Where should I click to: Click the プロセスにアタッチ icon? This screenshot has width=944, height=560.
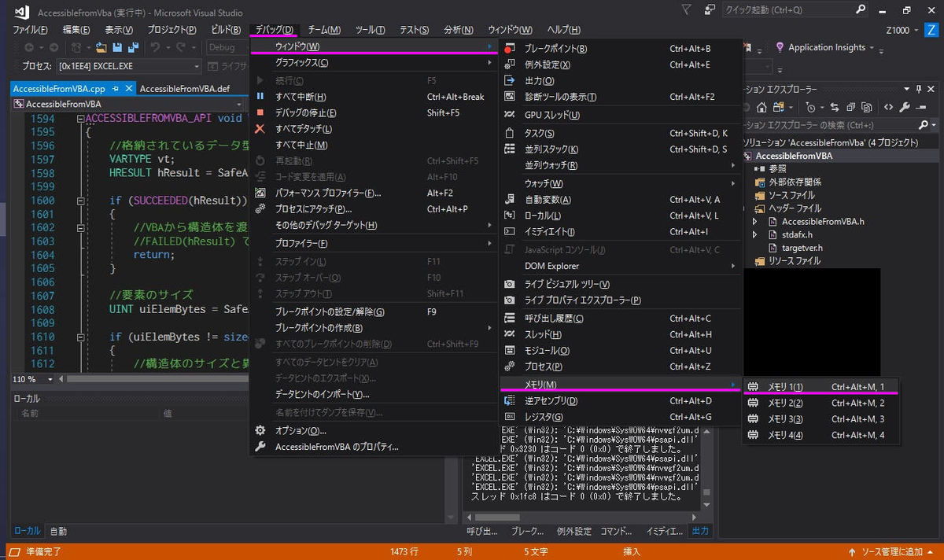[x=260, y=209]
